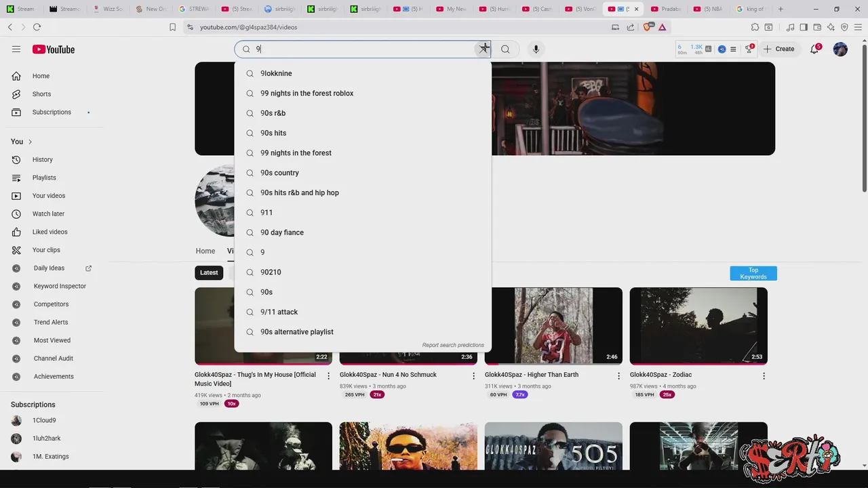Viewport: 868px width, 488px height.
Task: Reload the page
Action: 37,27
